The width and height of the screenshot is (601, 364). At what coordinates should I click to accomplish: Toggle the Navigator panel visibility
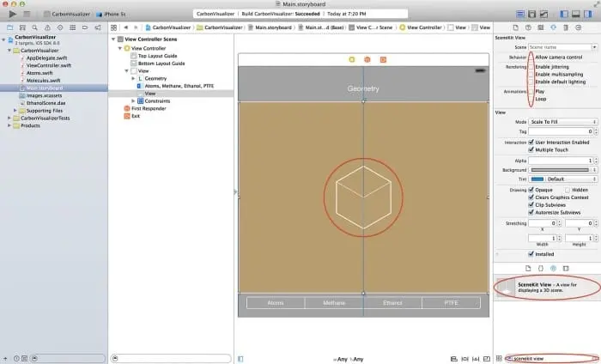pos(564,15)
